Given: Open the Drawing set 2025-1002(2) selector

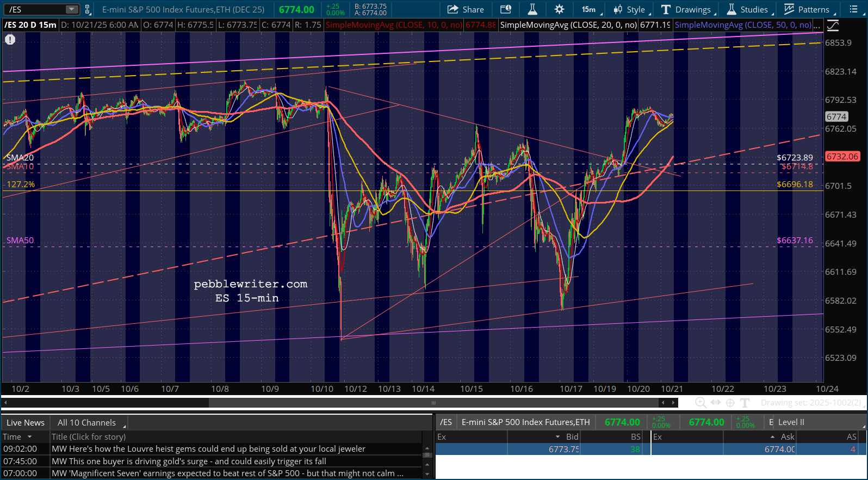Looking at the screenshot, I should pos(812,403).
